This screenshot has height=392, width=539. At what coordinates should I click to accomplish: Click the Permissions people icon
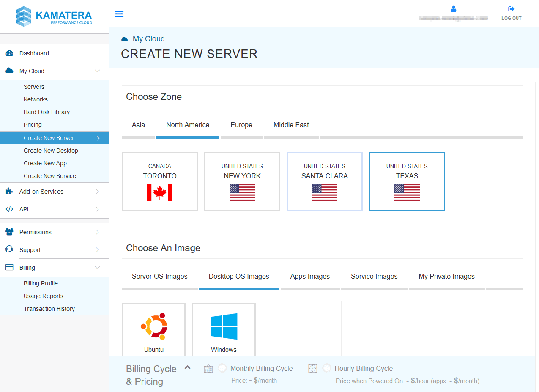(9, 232)
